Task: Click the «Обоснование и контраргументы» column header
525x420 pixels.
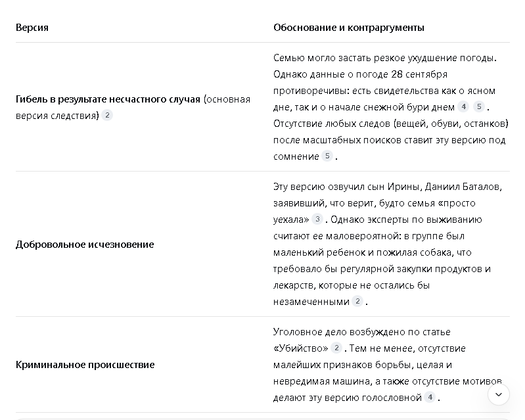Action: [x=349, y=28]
